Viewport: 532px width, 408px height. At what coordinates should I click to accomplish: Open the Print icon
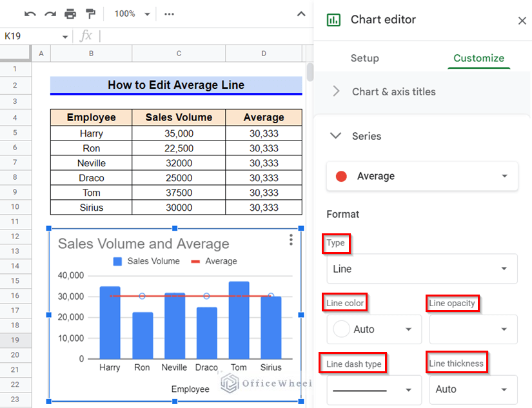click(70, 13)
